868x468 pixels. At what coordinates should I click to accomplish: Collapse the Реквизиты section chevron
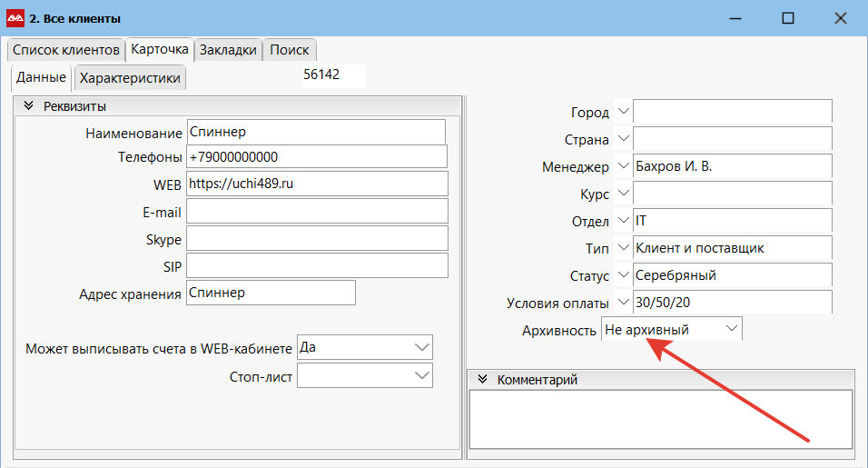[x=29, y=105]
